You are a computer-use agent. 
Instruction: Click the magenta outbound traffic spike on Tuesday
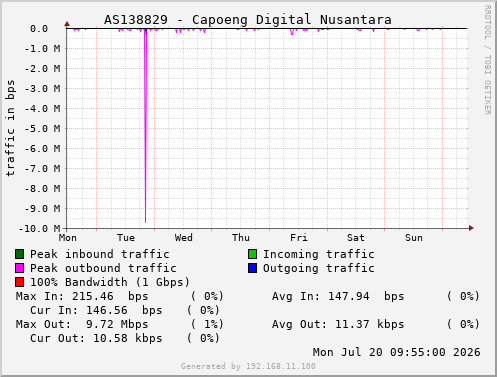145,127
